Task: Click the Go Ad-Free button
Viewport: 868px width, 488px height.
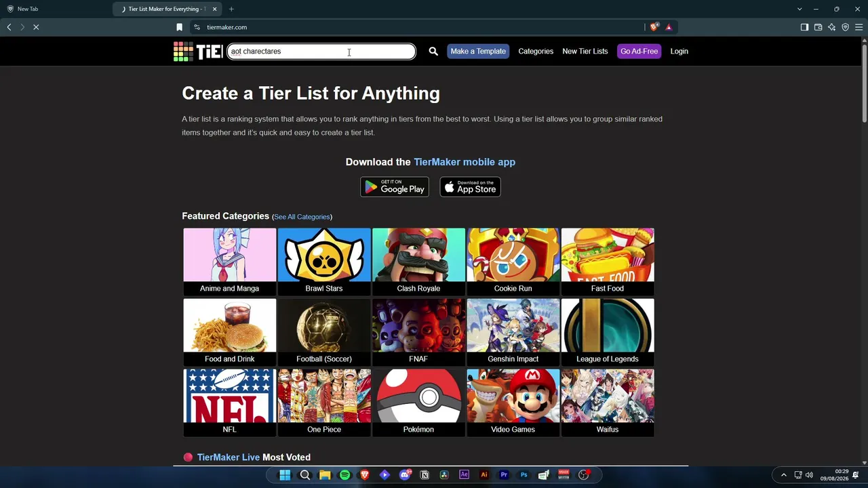Action: [x=639, y=52]
